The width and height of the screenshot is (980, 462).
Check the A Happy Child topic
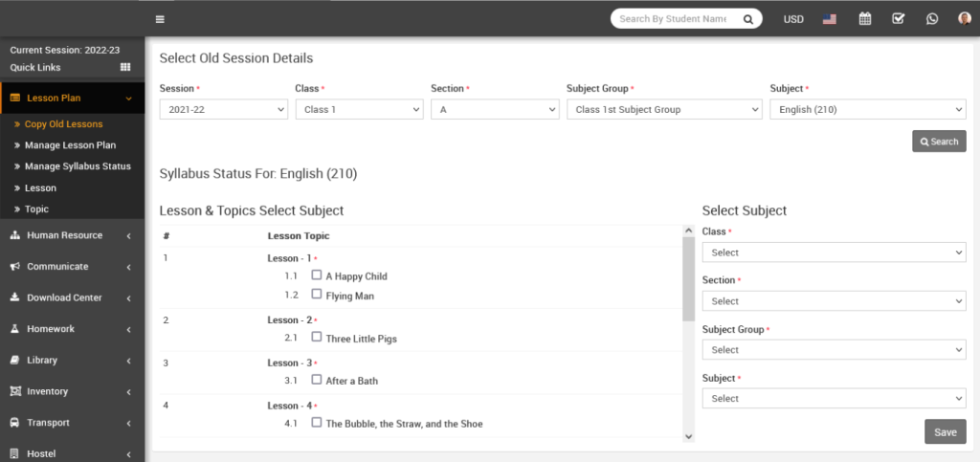pyautogui.click(x=317, y=275)
